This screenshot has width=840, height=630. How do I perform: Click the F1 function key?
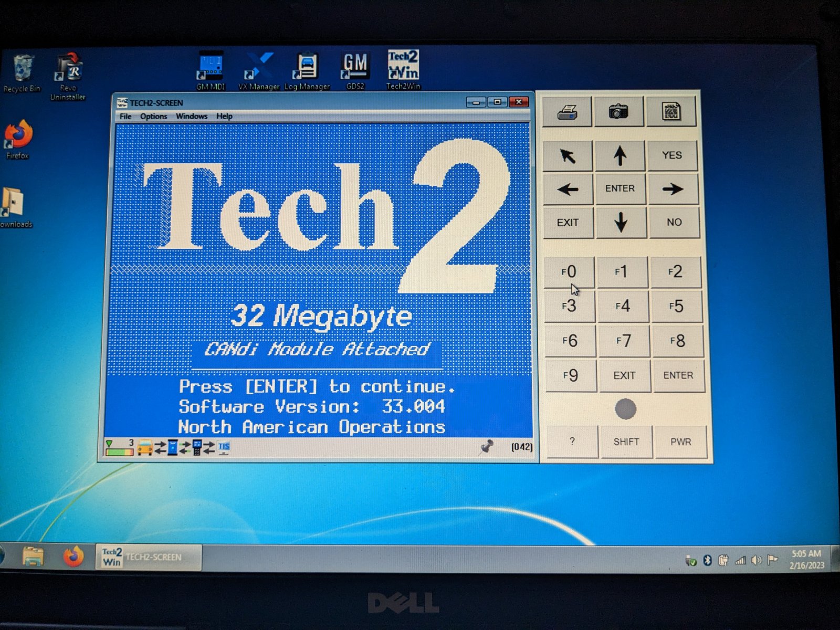pos(622,272)
